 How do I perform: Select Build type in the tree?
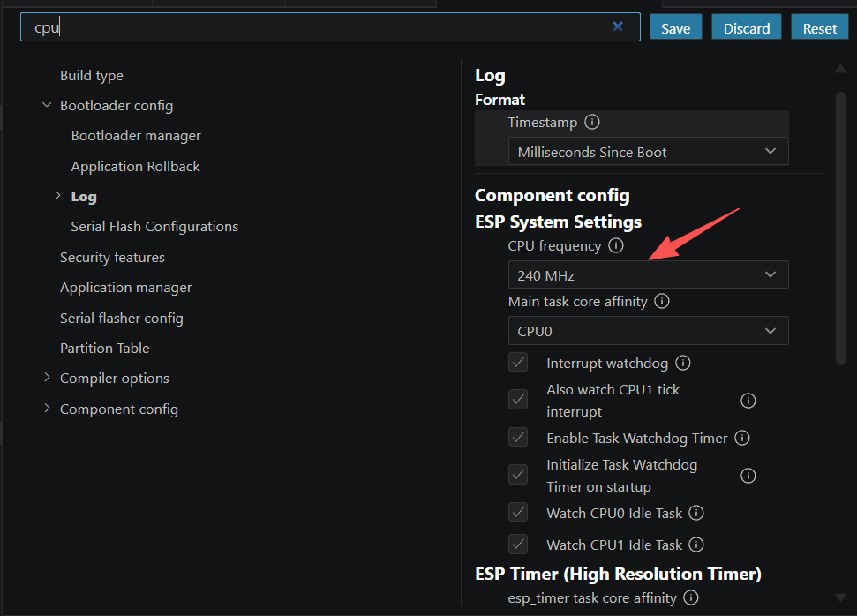(91, 75)
